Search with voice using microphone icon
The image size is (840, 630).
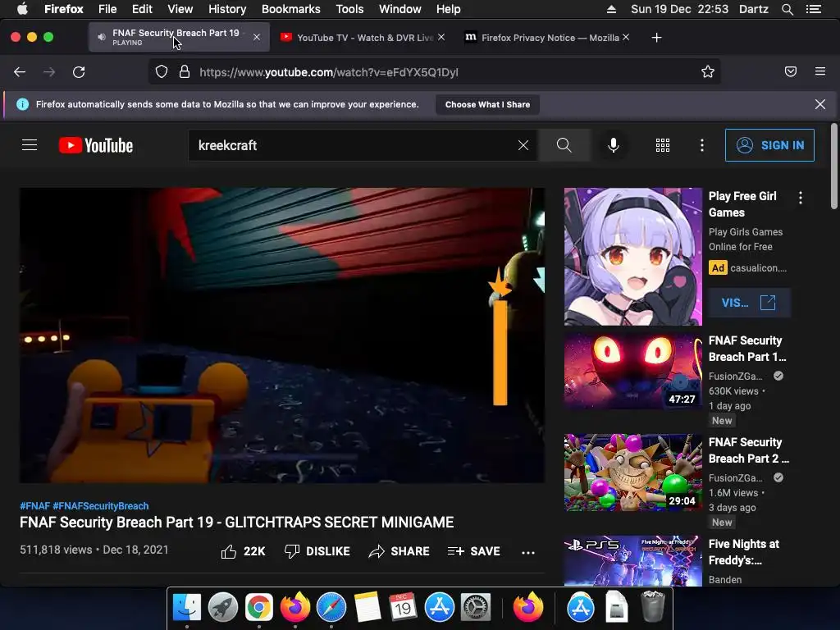click(x=614, y=145)
